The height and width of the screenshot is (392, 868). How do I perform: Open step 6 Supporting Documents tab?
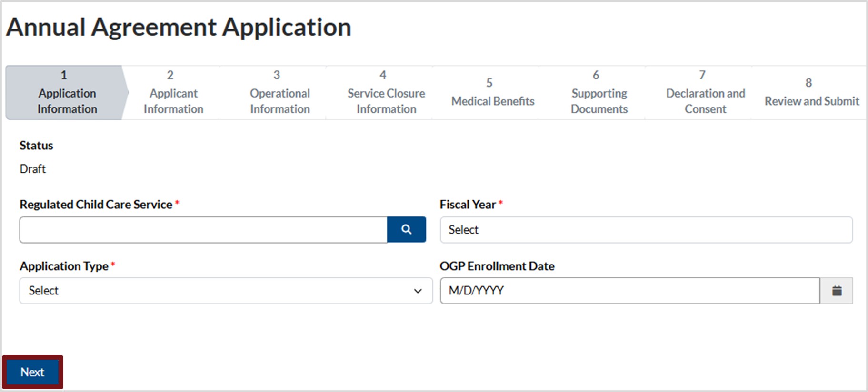pyautogui.click(x=599, y=93)
